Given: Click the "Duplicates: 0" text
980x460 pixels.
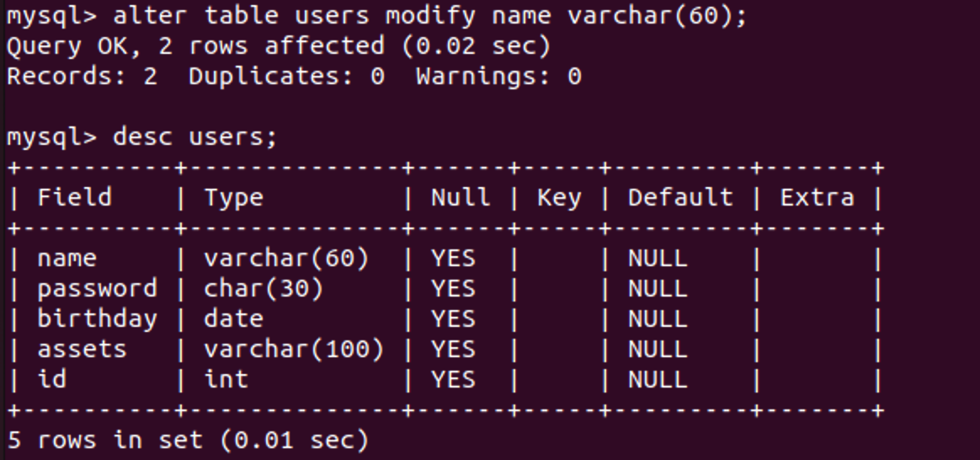Looking at the screenshot, I should tap(286, 77).
